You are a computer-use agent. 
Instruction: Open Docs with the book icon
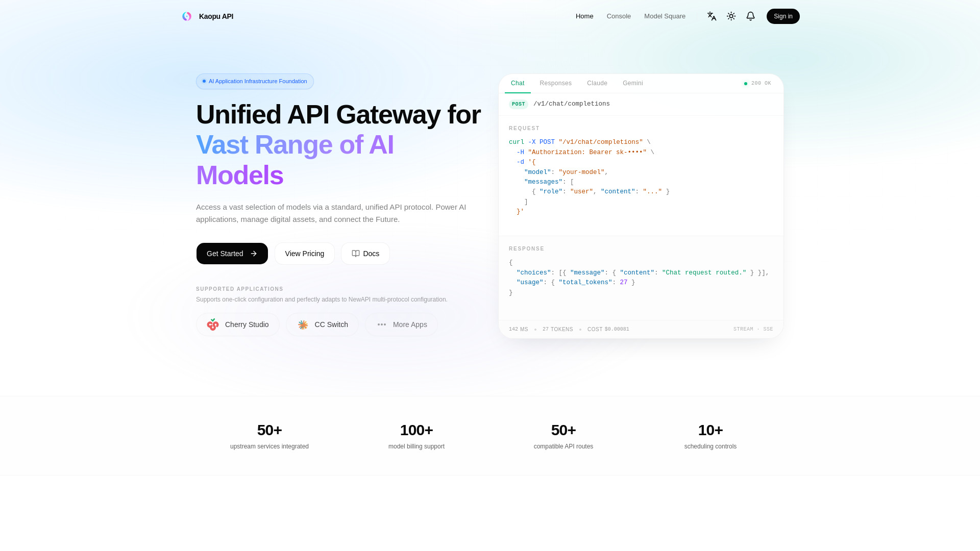click(x=365, y=254)
